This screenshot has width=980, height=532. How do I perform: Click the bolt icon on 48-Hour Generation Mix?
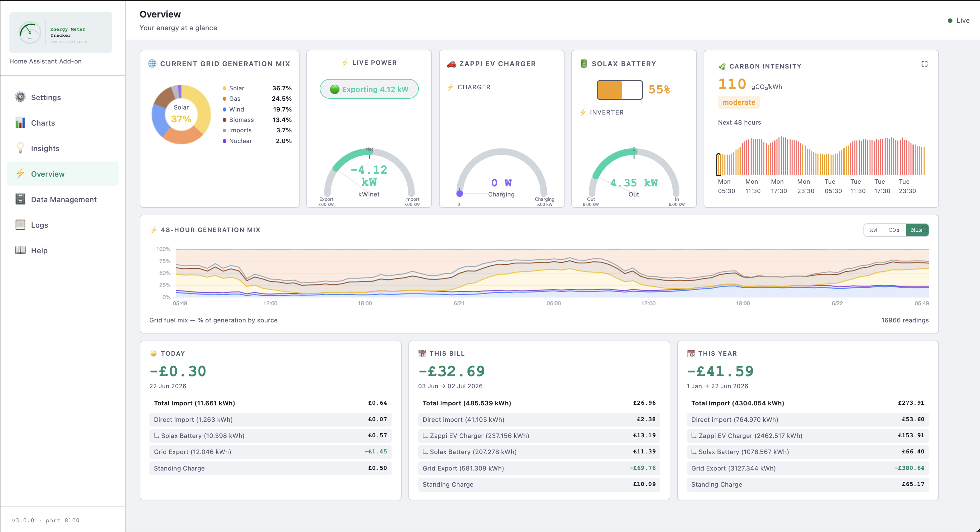click(x=153, y=230)
